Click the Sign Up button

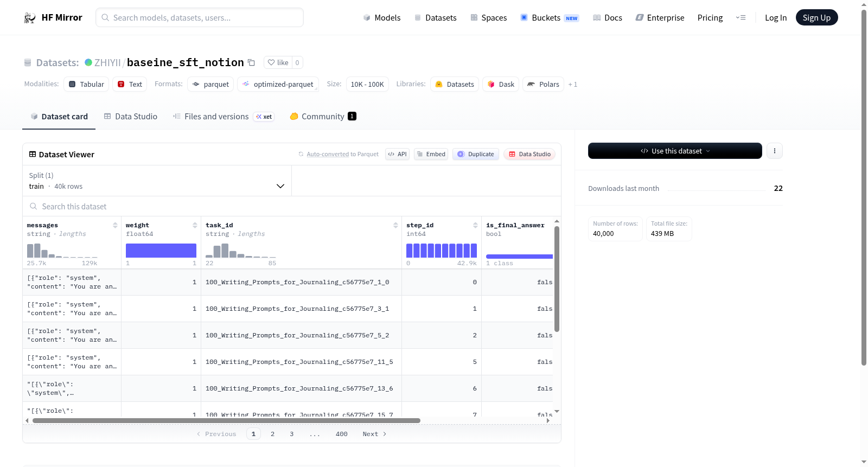(816, 17)
